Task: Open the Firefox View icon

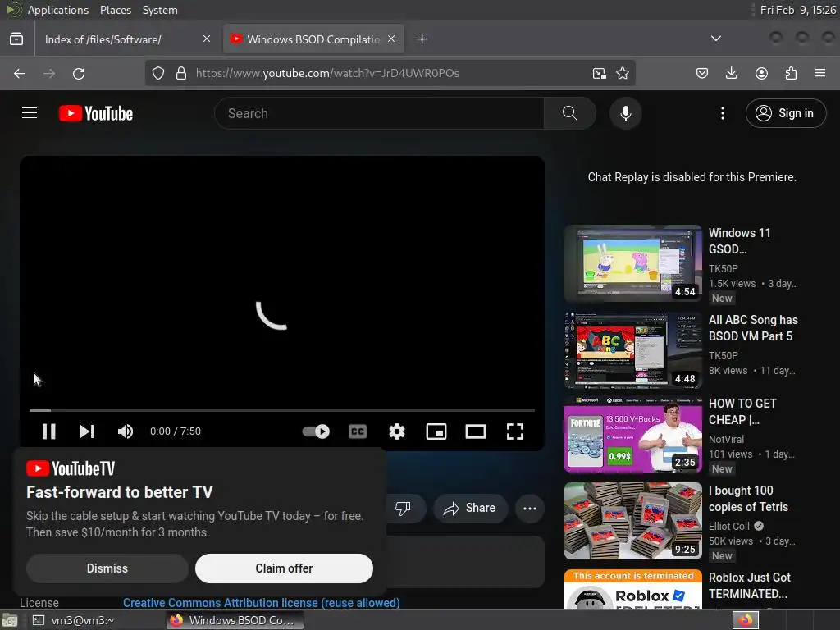Action: [x=16, y=39]
